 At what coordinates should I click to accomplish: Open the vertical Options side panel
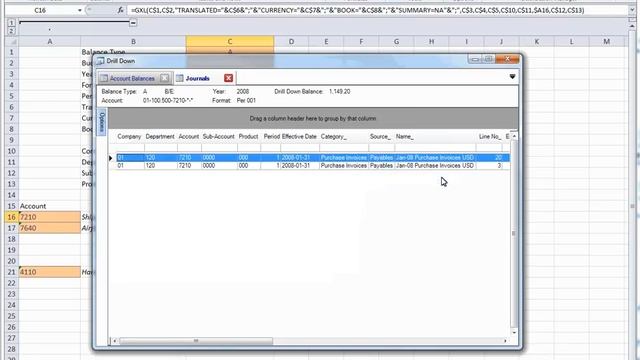coord(102,122)
